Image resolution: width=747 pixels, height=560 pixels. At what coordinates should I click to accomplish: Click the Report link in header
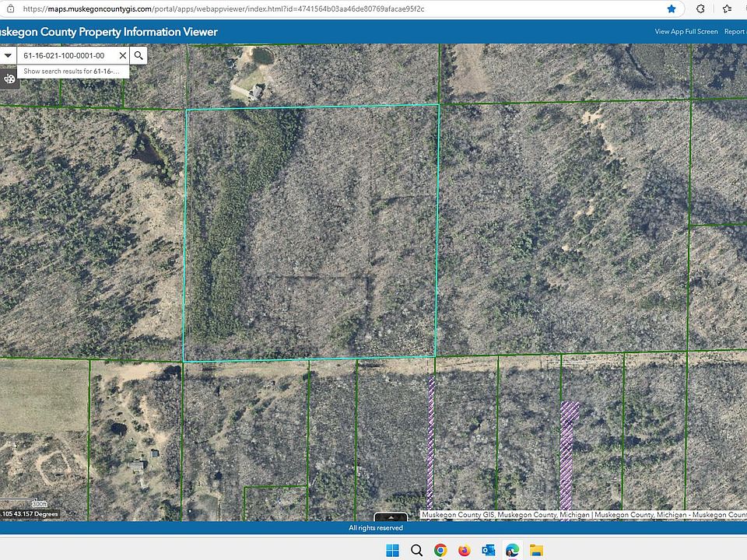tap(734, 32)
